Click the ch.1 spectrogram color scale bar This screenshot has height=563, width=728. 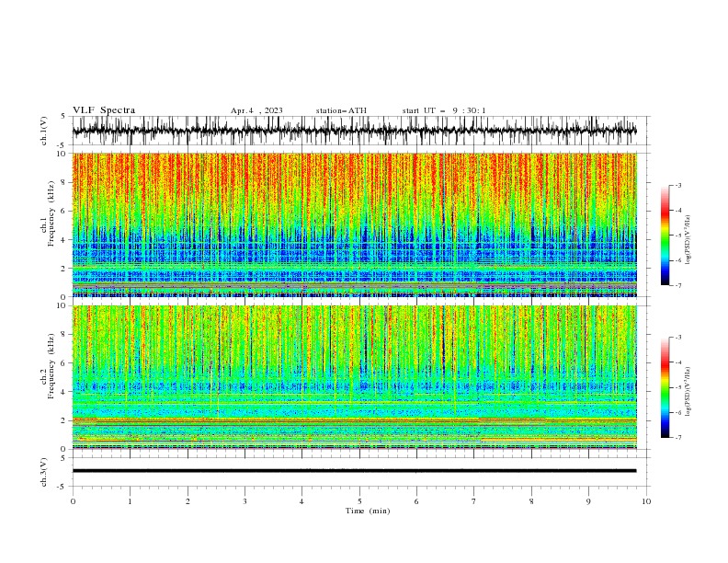665,236
